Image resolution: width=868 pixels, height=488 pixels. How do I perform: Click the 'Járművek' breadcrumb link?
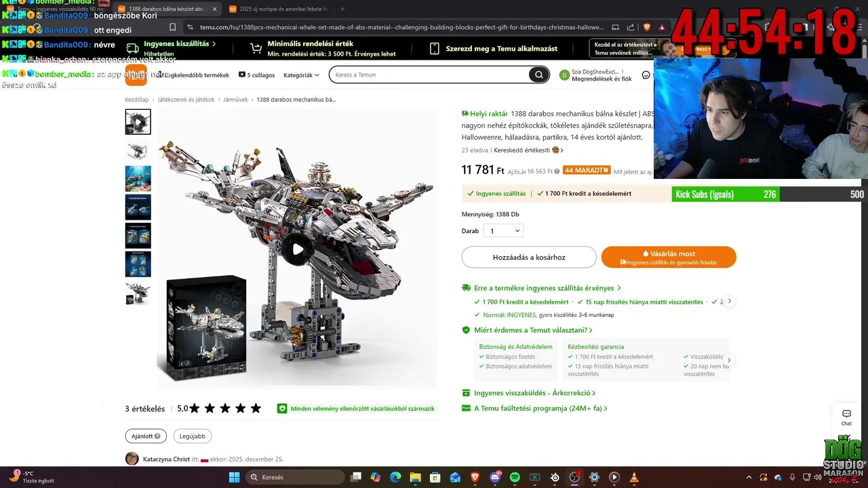(x=235, y=100)
